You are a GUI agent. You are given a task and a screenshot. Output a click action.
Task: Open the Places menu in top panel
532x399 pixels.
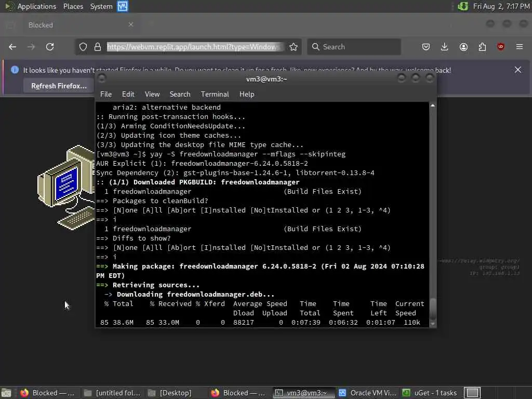pos(73,6)
